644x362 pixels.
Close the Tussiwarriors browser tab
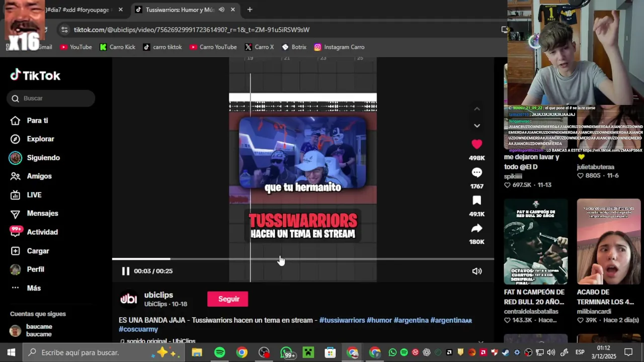coord(232,10)
